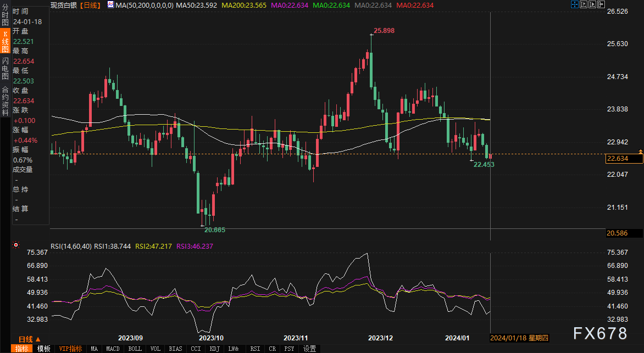Open 设置 indicator settings

[x=310, y=349]
